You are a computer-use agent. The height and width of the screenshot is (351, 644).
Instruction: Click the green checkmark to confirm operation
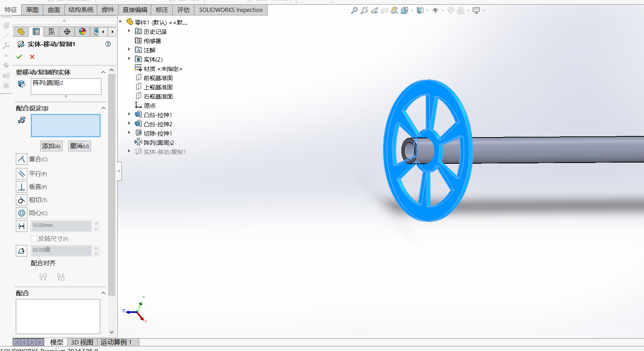click(x=19, y=57)
